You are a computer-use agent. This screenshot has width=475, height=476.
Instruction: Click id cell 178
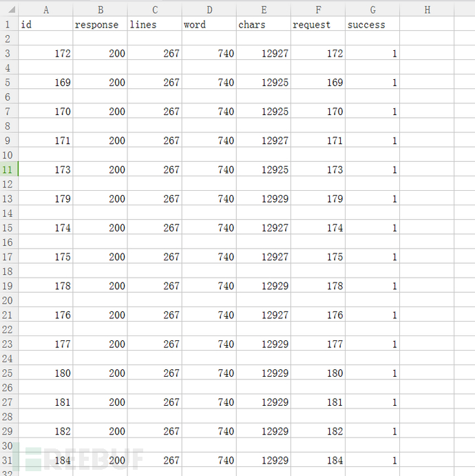46,285
